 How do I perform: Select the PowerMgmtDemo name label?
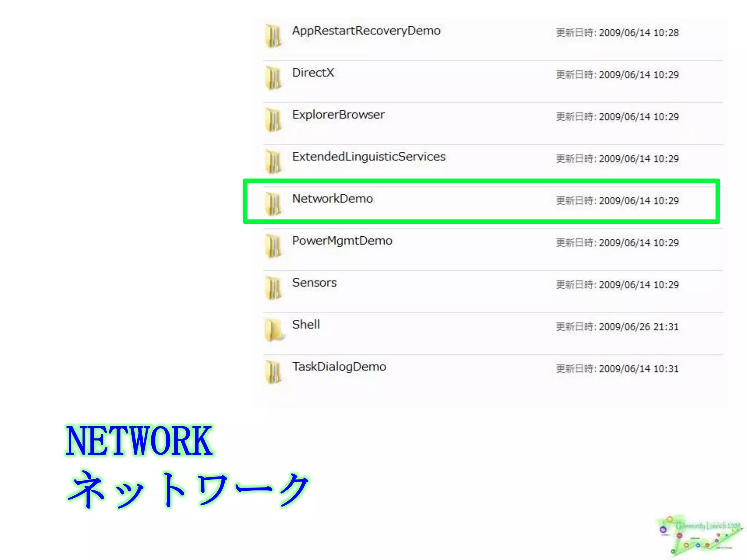(342, 241)
